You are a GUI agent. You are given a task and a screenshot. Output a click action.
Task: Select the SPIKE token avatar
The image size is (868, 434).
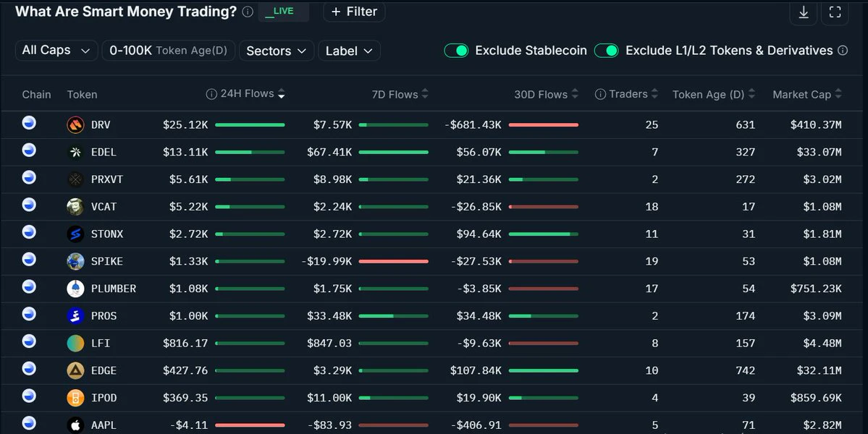click(x=75, y=261)
